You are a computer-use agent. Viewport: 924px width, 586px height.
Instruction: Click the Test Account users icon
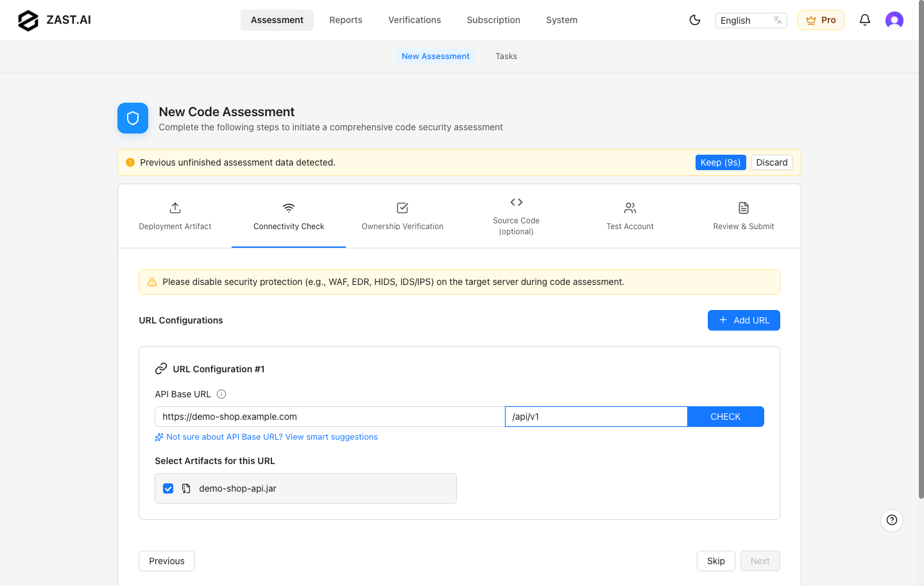630,208
